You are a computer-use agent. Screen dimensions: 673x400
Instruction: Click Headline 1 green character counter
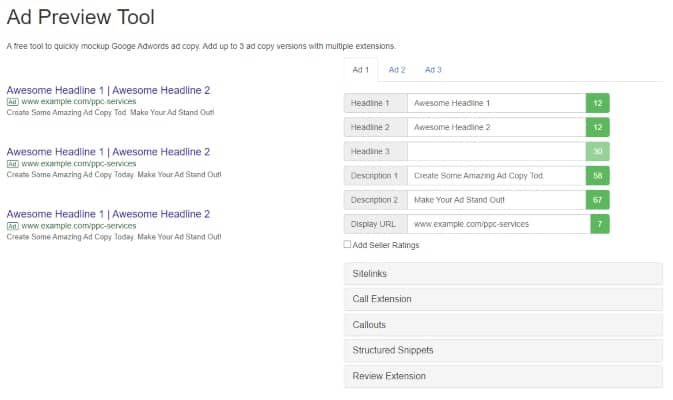(x=597, y=103)
